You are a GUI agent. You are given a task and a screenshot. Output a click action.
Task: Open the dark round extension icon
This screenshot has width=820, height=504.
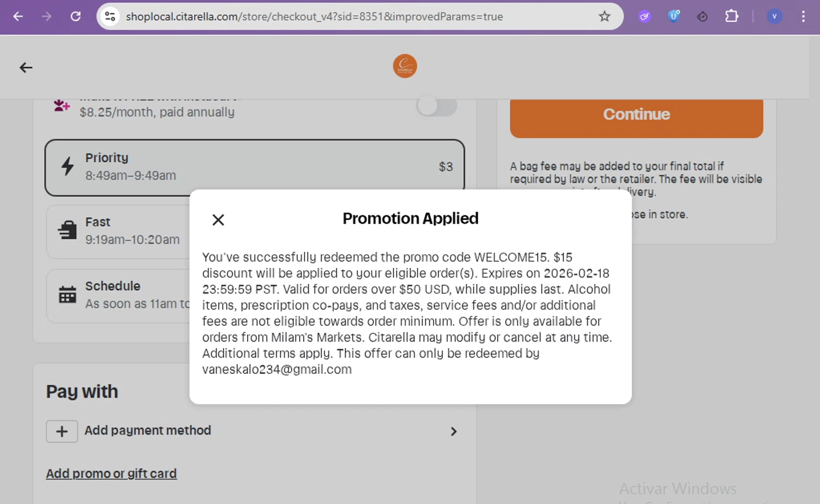(702, 16)
